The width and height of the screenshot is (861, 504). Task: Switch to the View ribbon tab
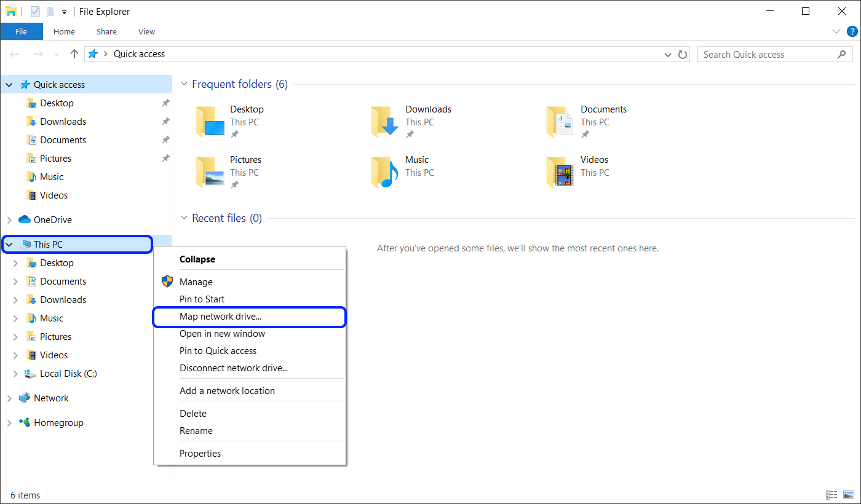[x=146, y=31]
